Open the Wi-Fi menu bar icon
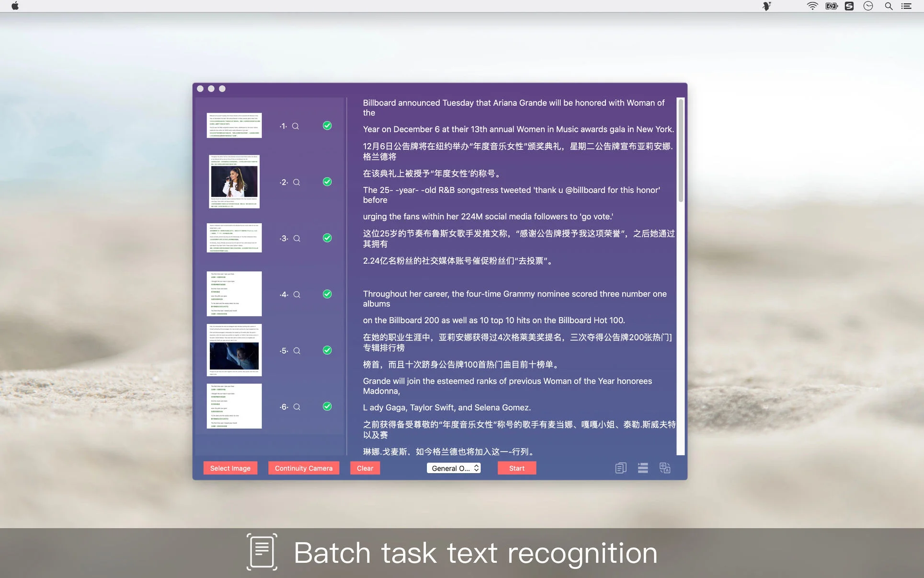Viewport: 924px width, 578px height. pos(812,6)
